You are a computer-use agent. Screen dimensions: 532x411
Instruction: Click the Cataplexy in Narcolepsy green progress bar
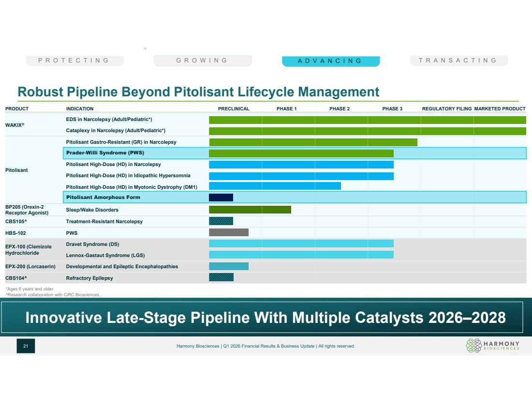pos(368,131)
